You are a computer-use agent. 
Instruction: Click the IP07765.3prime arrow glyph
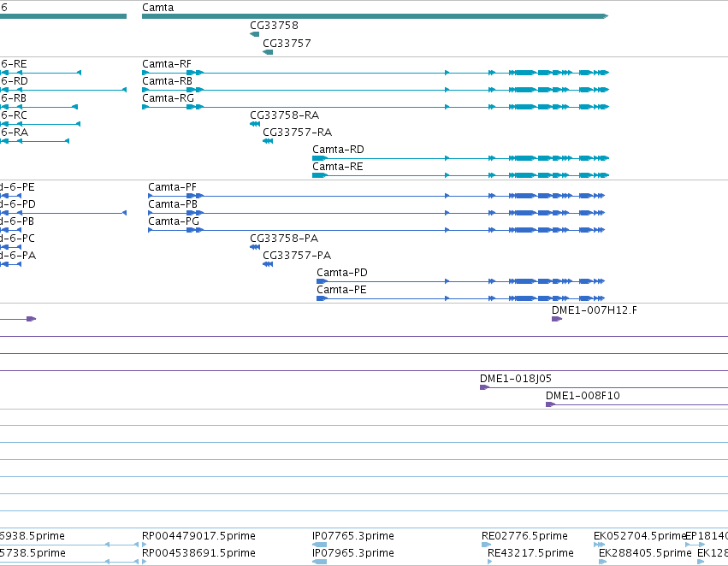coord(319,545)
